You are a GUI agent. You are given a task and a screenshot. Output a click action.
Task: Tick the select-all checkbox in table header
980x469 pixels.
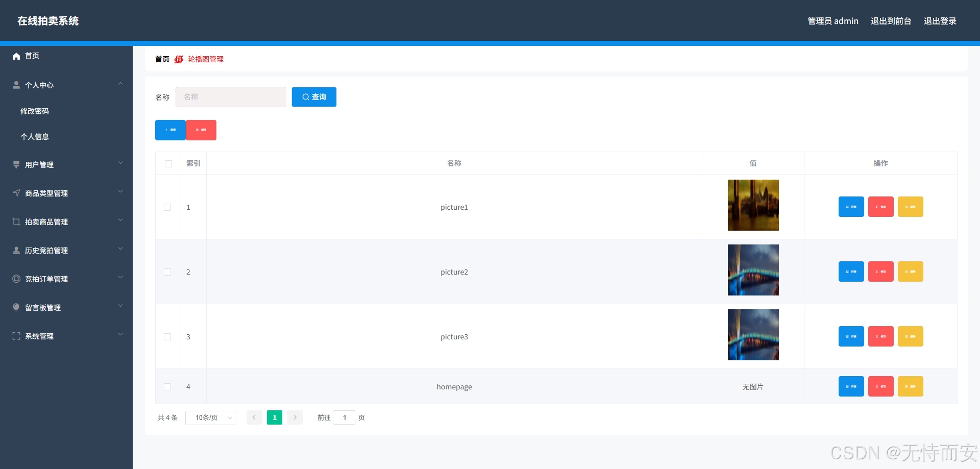168,164
